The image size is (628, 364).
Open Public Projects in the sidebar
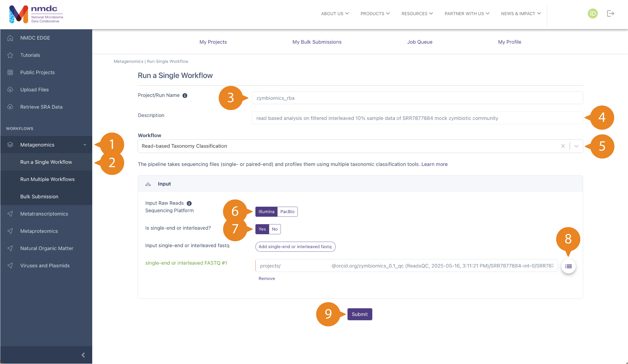46,72
